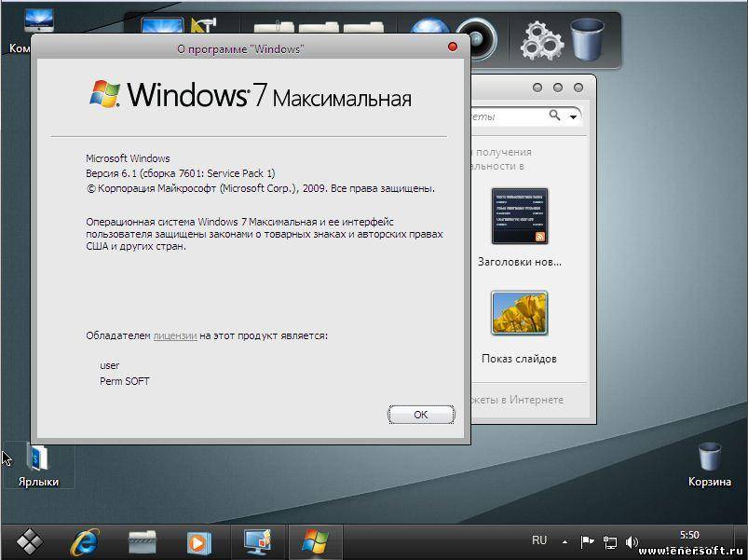
Task: Click the OK button
Action: coord(421,415)
